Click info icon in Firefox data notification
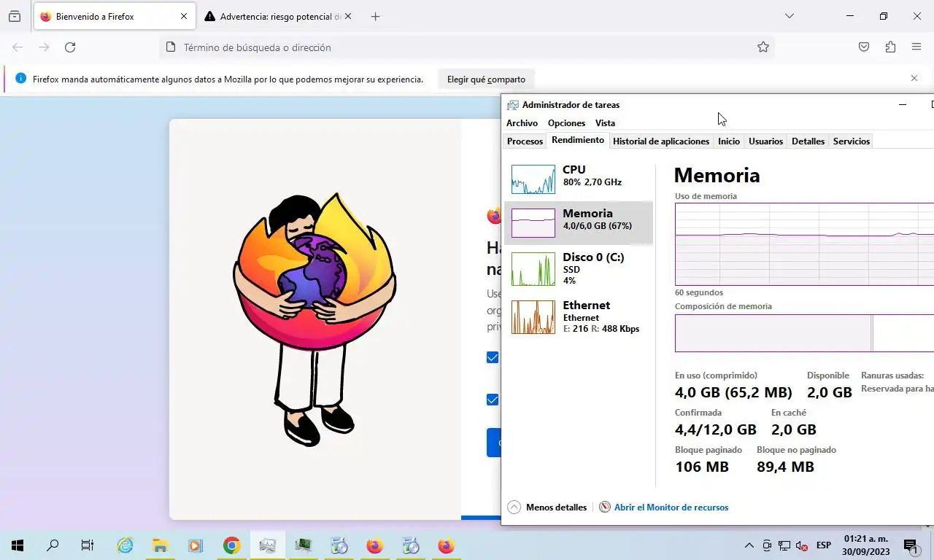Screen dimensions: 934x560 (x=20, y=79)
